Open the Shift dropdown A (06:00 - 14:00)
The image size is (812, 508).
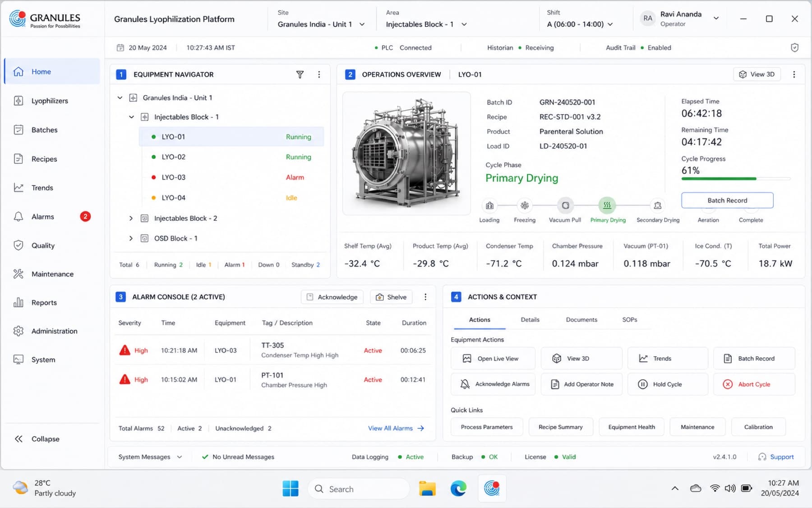(580, 24)
